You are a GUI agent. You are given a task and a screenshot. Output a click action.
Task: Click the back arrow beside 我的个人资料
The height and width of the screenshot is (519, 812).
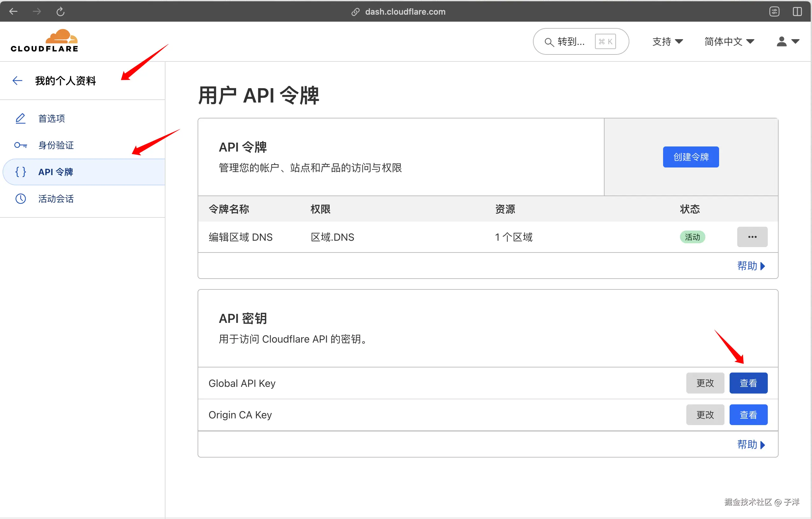coord(17,80)
